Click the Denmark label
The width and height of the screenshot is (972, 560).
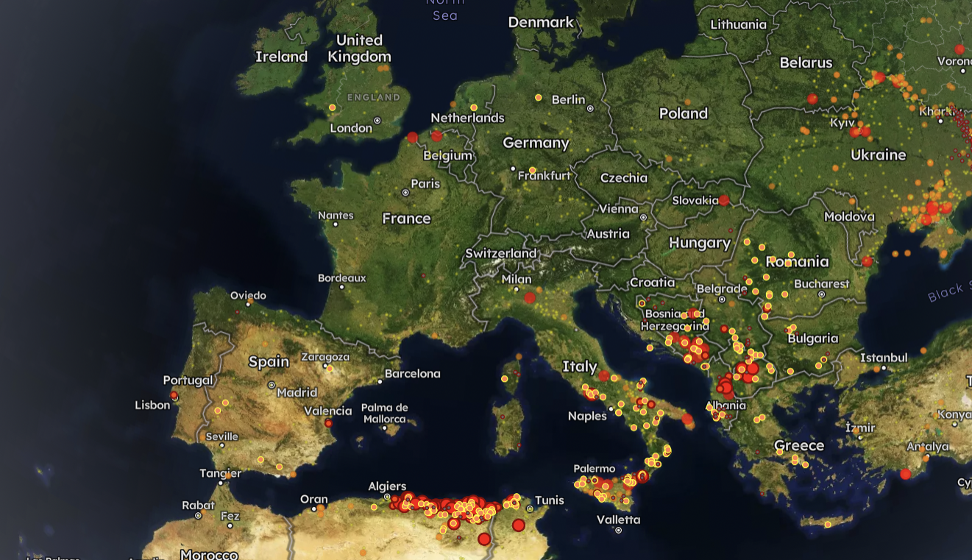tap(541, 22)
